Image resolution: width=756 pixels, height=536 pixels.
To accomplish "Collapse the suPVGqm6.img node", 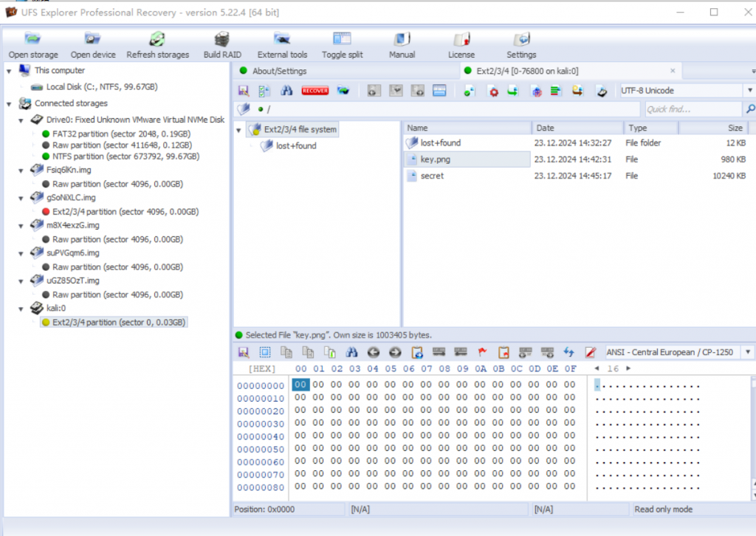I will pos(21,253).
